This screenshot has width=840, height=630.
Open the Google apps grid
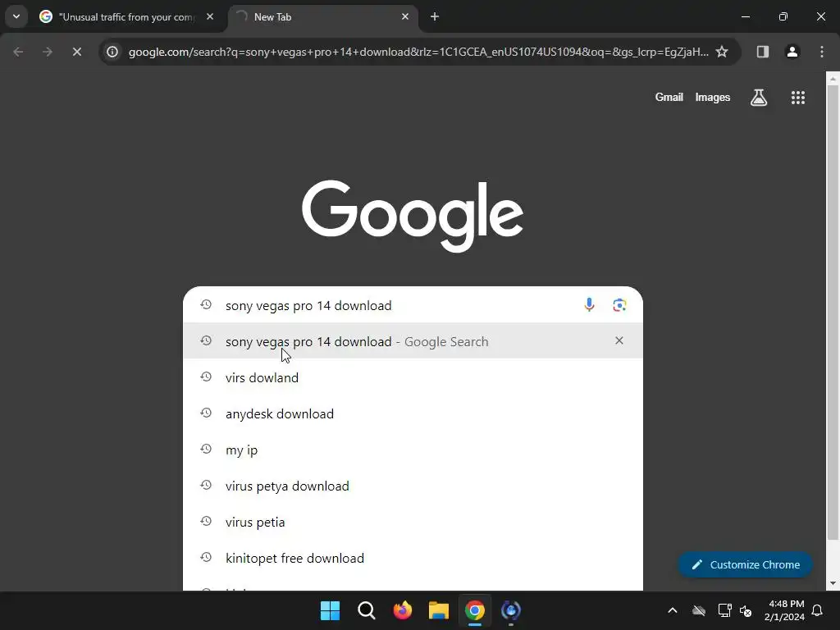tap(797, 97)
